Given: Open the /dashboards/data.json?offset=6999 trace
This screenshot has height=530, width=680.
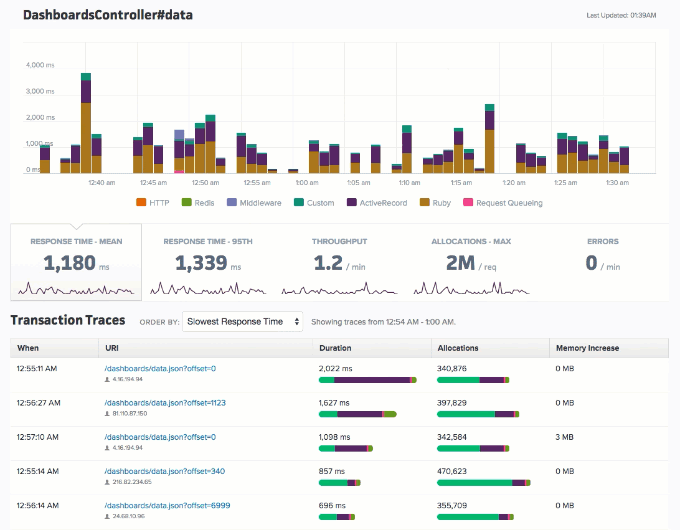Looking at the screenshot, I should point(167,505).
